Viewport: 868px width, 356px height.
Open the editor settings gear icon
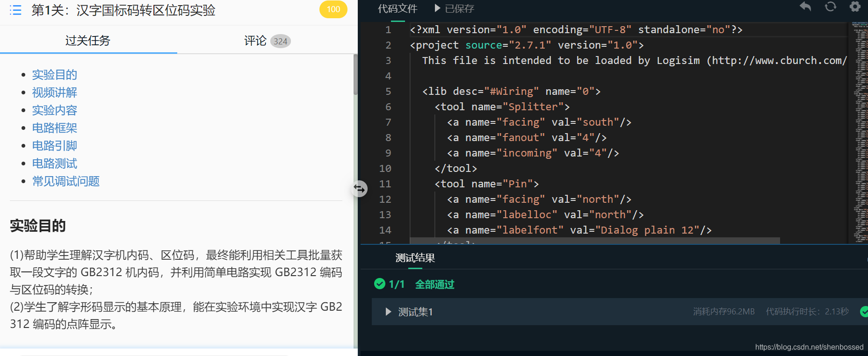click(855, 7)
